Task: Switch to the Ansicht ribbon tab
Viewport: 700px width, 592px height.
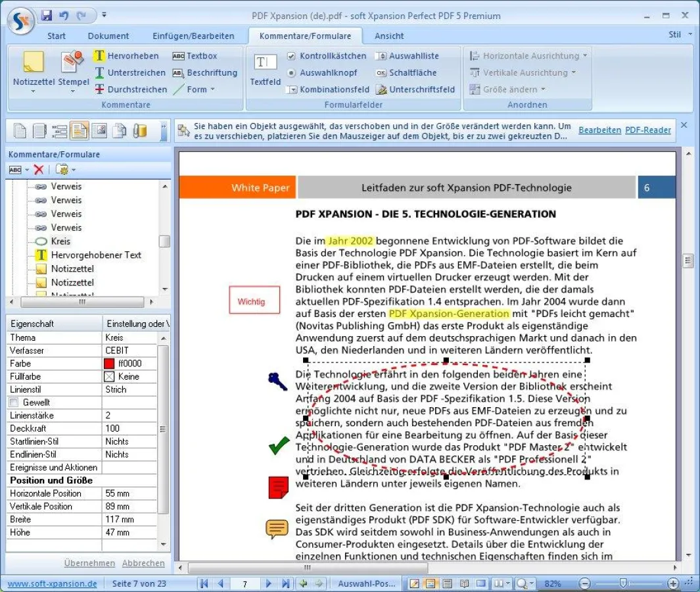Action: coord(388,36)
